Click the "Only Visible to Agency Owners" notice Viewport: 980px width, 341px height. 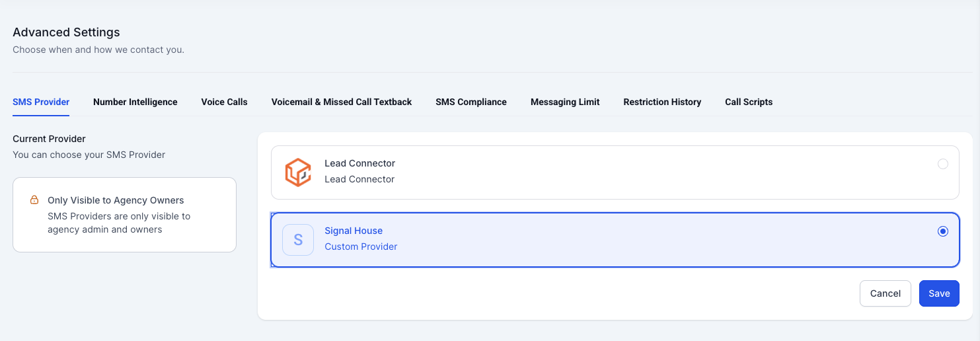click(x=116, y=200)
